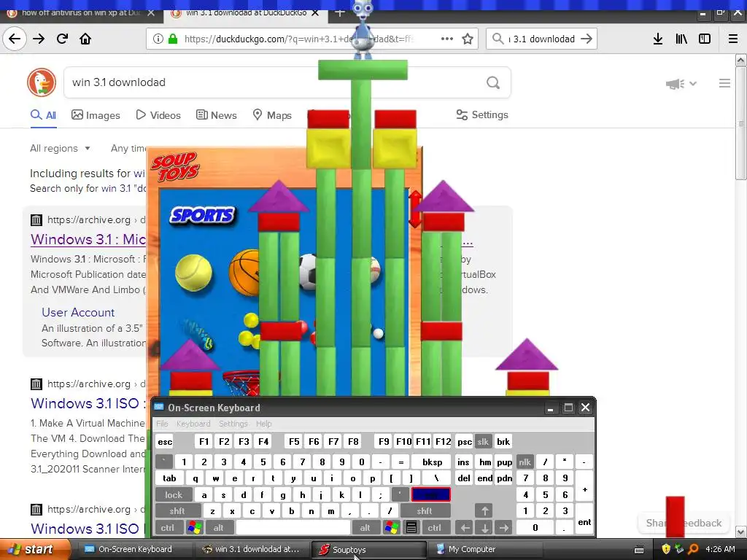The image size is (747, 560).
Task: Click the Firefox toolbar search box
Action: pos(541,39)
